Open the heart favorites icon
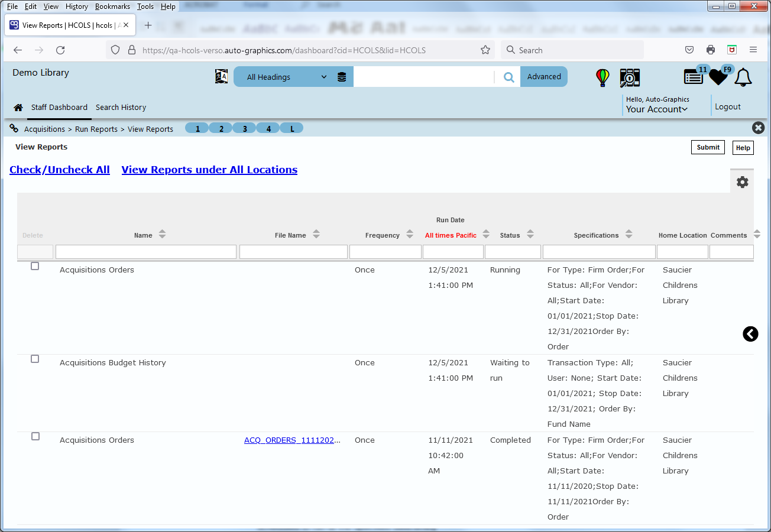Screen dimensions: 771x532 (x=718, y=77)
